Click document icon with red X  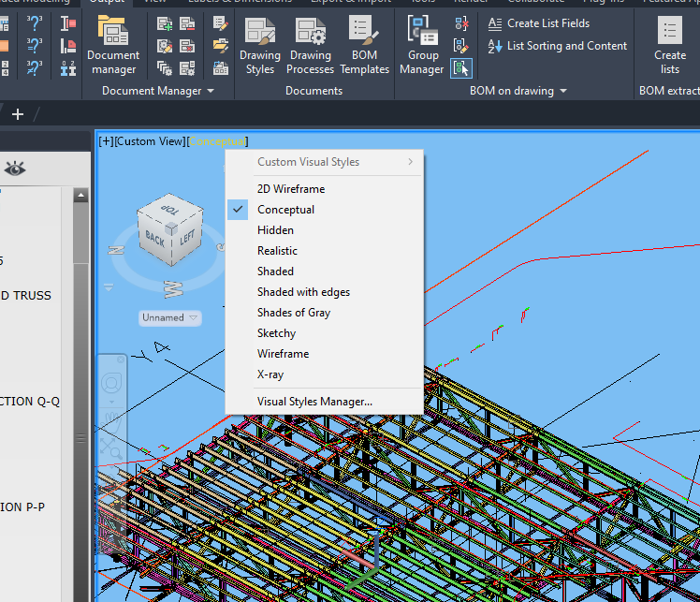pos(187,46)
